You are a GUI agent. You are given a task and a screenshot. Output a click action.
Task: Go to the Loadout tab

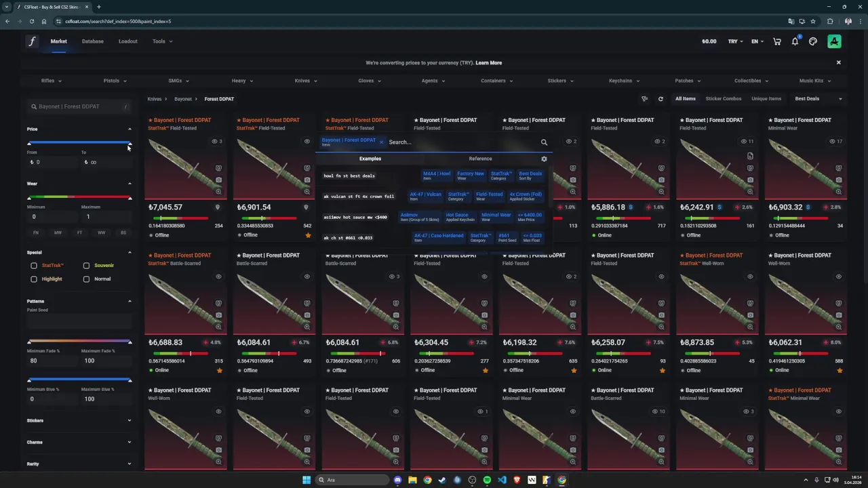(127, 41)
